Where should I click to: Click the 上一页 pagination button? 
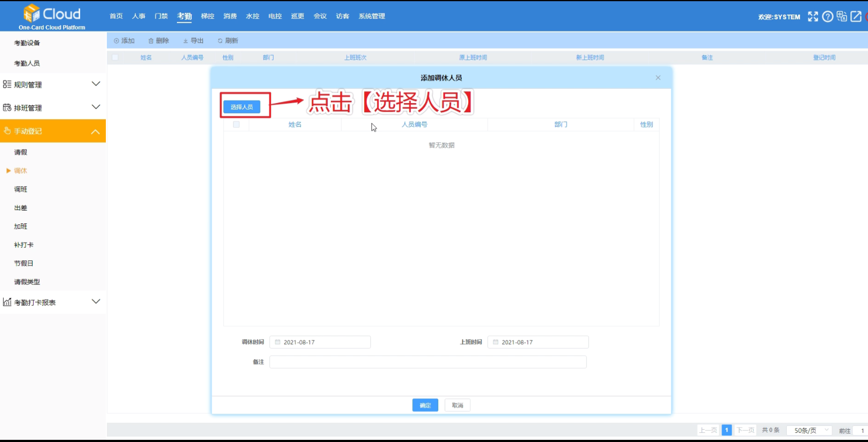point(708,430)
